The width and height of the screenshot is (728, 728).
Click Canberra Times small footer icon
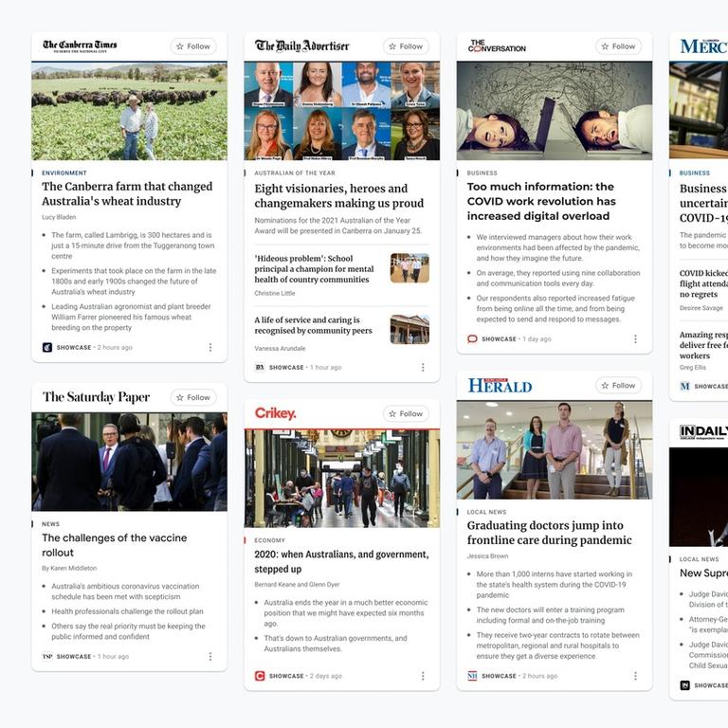47,347
